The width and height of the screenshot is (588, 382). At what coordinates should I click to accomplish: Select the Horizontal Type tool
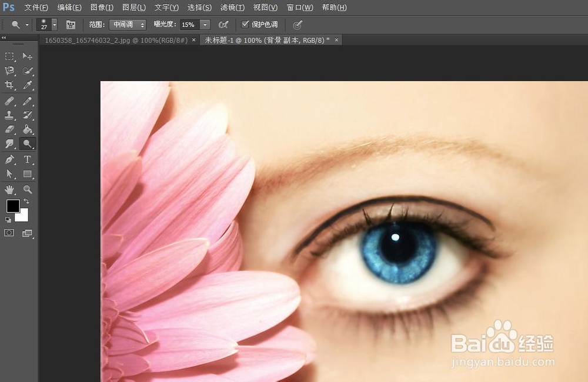pos(28,159)
